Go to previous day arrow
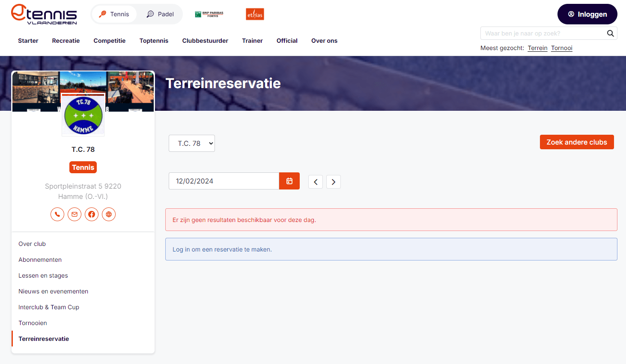Image resolution: width=626 pixels, height=364 pixels. (x=316, y=182)
